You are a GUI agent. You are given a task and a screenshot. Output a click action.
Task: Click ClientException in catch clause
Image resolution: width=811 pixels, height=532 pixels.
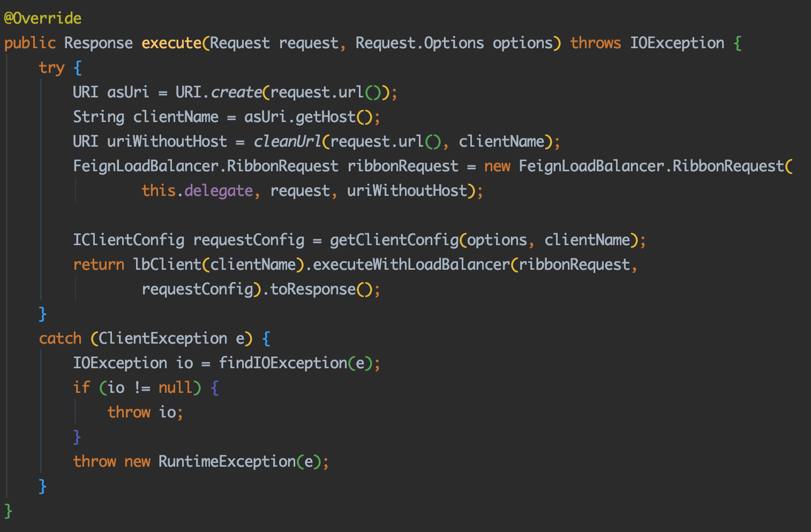point(163,338)
